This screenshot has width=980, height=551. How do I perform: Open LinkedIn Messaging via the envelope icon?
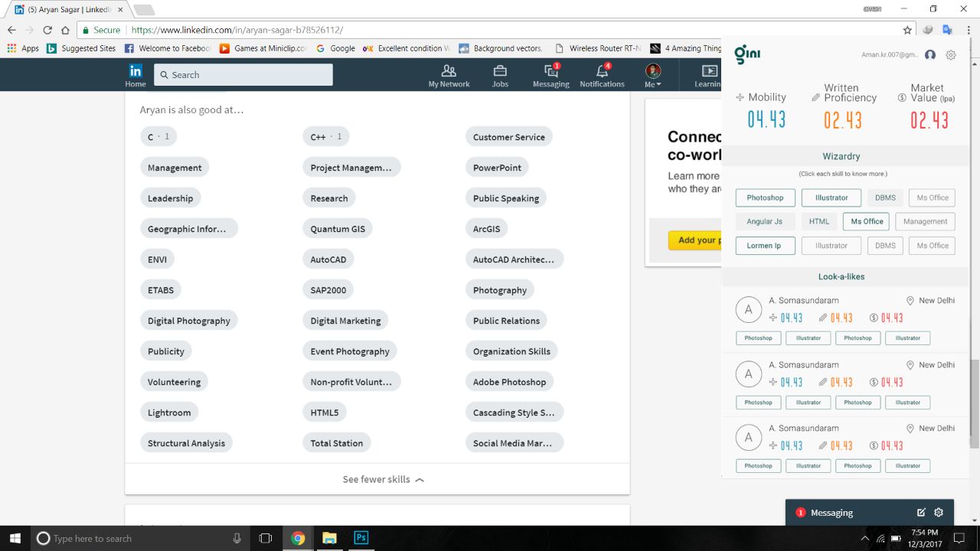pos(550,74)
